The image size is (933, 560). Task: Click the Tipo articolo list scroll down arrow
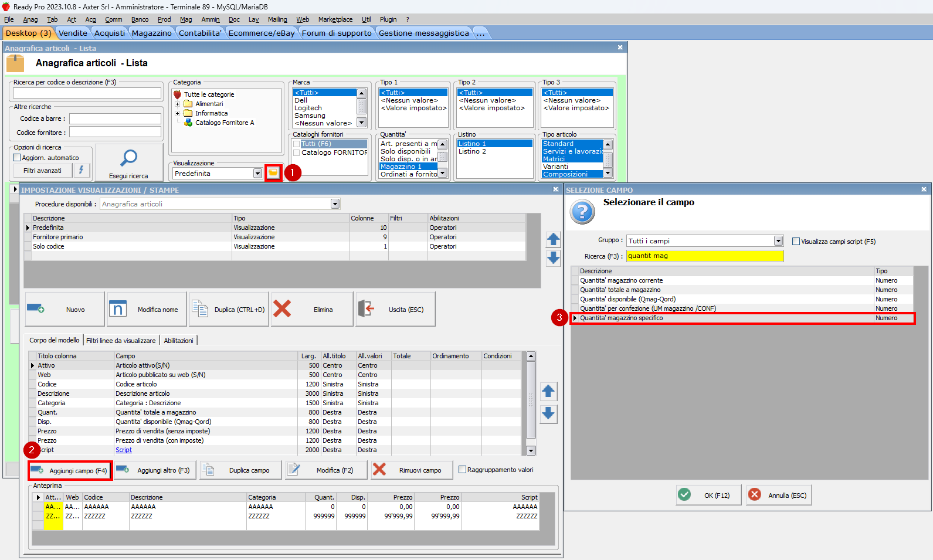click(608, 173)
